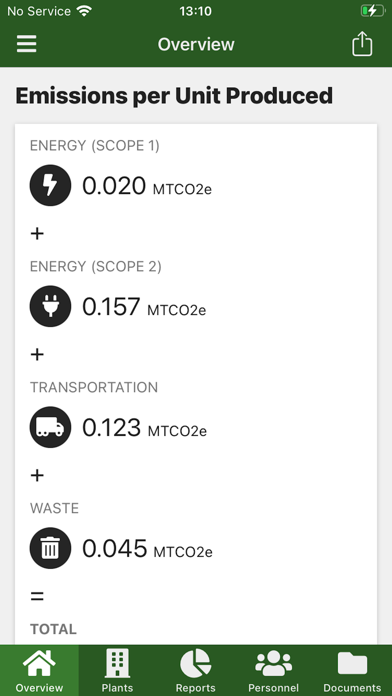
Task: Tap the share icon in header
Action: tap(362, 44)
